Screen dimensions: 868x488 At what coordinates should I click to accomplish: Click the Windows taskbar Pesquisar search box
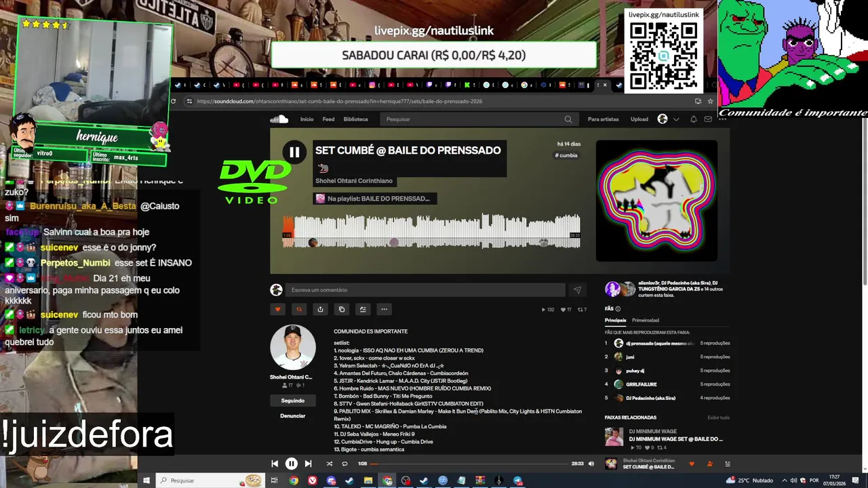[210, 481]
